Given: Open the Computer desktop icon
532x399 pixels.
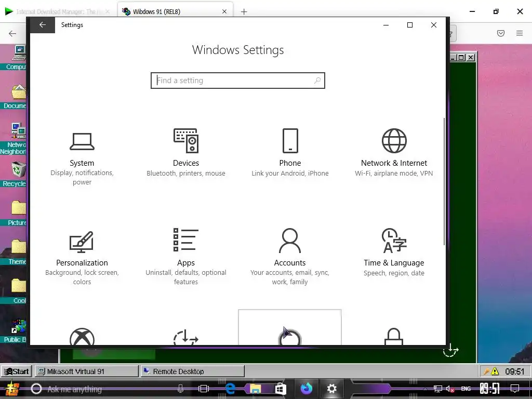Looking at the screenshot, I should click(x=16, y=58).
